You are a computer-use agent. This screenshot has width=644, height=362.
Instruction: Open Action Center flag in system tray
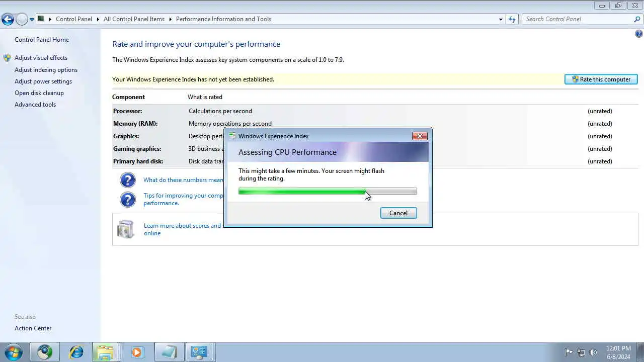(x=569, y=352)
